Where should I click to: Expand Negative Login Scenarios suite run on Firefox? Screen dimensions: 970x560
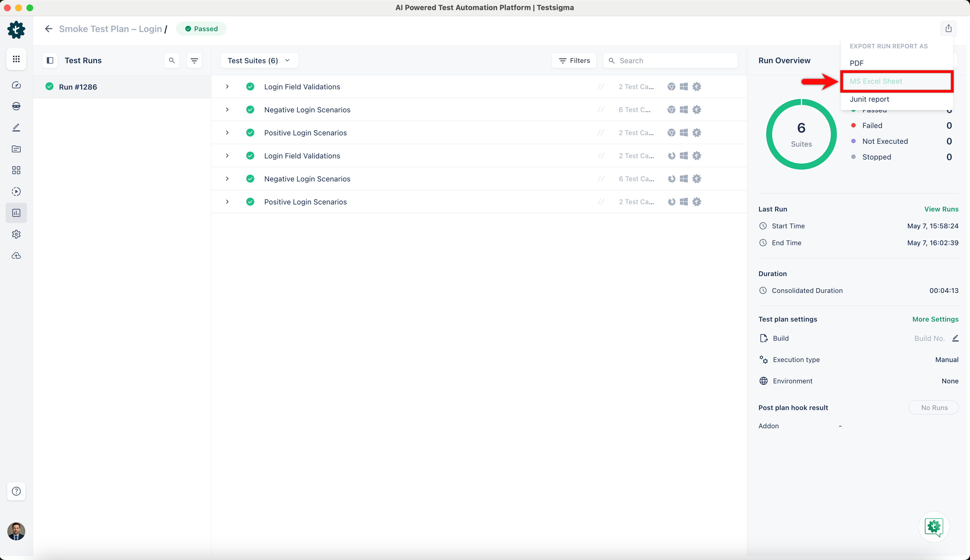pyautogui.click(x=227, y=179)
